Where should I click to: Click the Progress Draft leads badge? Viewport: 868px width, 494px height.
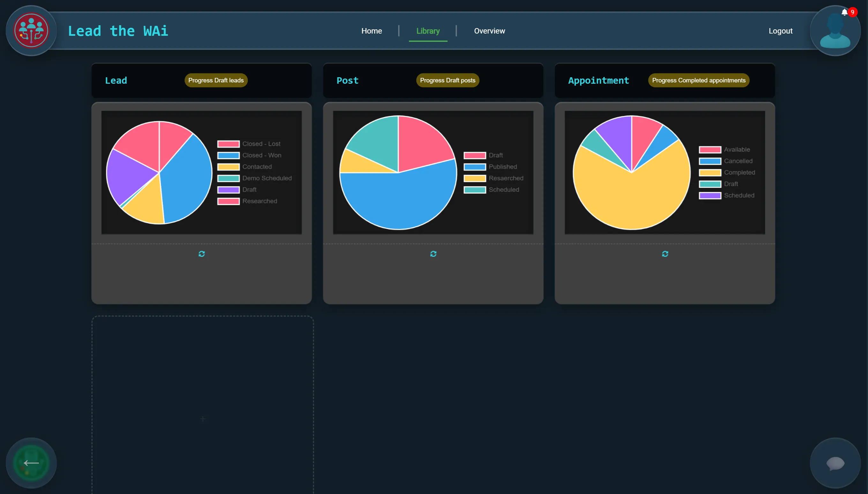click(216, 80)
